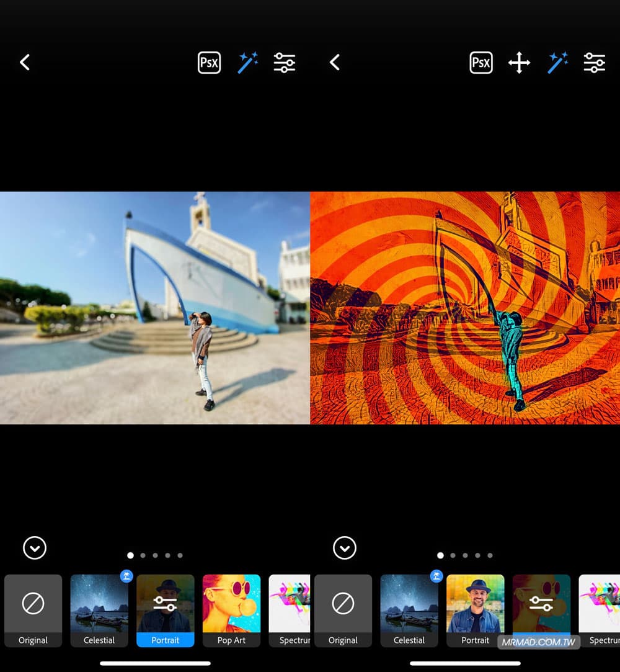
Task: Adjust the selected Portrait filter on left screen
Action: coord(166,611)
